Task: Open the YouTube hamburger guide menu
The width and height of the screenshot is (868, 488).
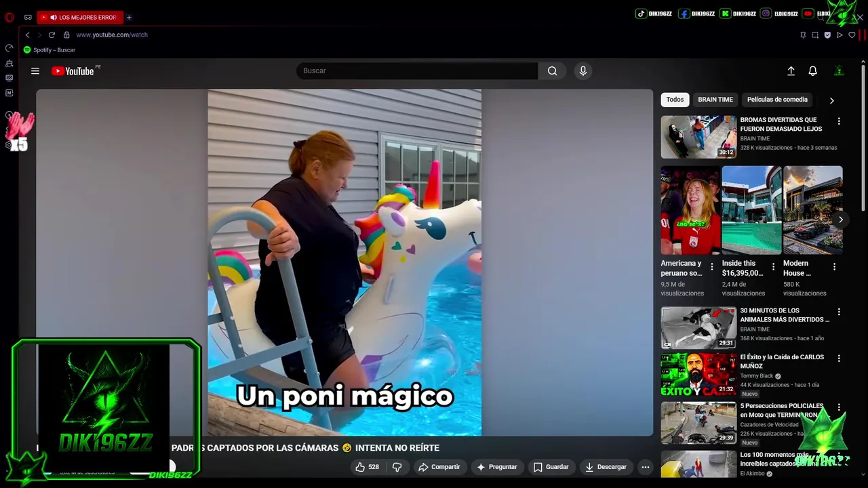Action: tap(35, 71)
